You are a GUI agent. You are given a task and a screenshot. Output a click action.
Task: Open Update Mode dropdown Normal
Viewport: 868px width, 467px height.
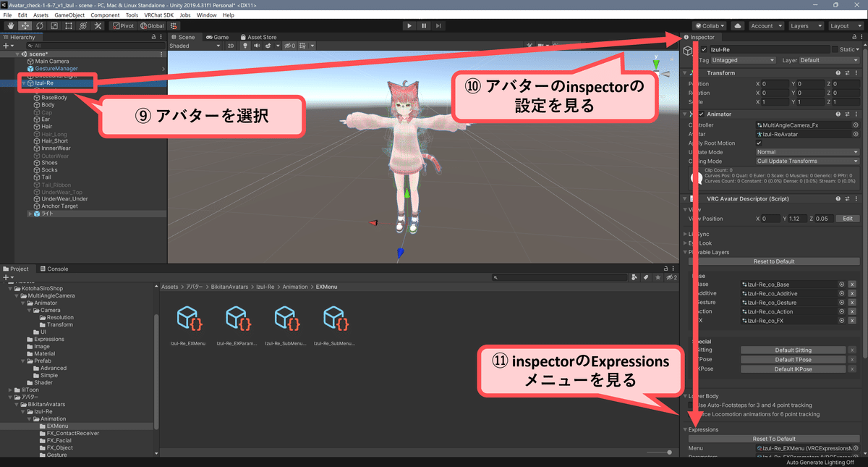tap(807, 152)
